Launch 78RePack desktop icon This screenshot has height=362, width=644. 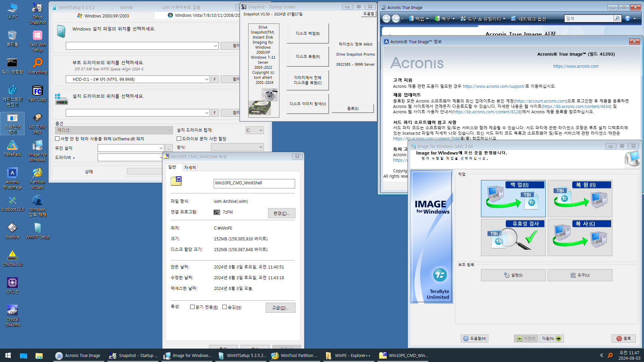(12, 148)
